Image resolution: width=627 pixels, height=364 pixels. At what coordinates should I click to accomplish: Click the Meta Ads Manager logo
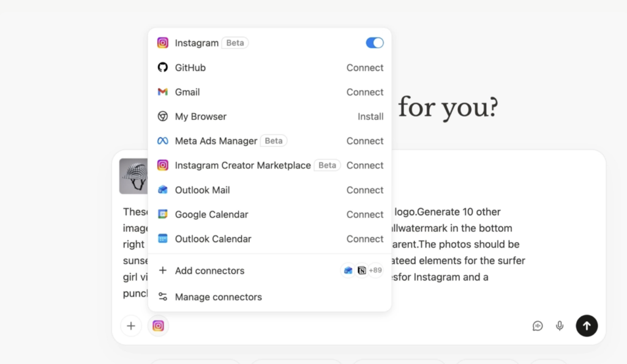coord(163,141)
